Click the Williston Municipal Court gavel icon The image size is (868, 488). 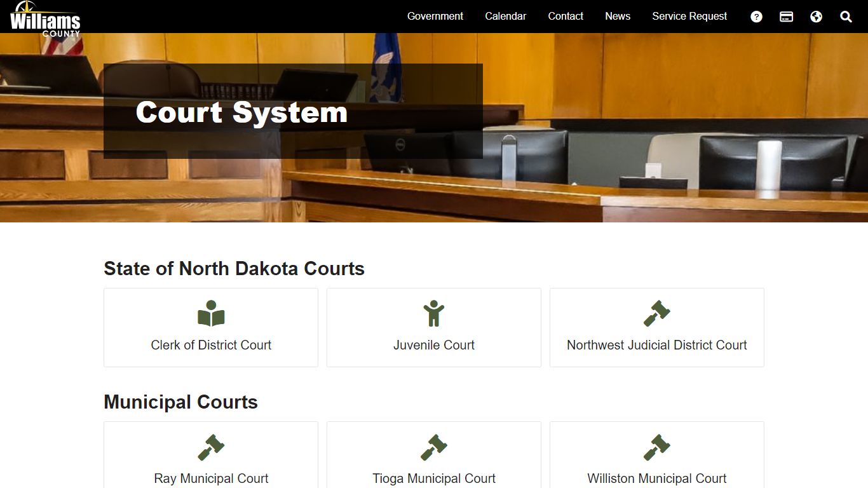pos(656,447)
